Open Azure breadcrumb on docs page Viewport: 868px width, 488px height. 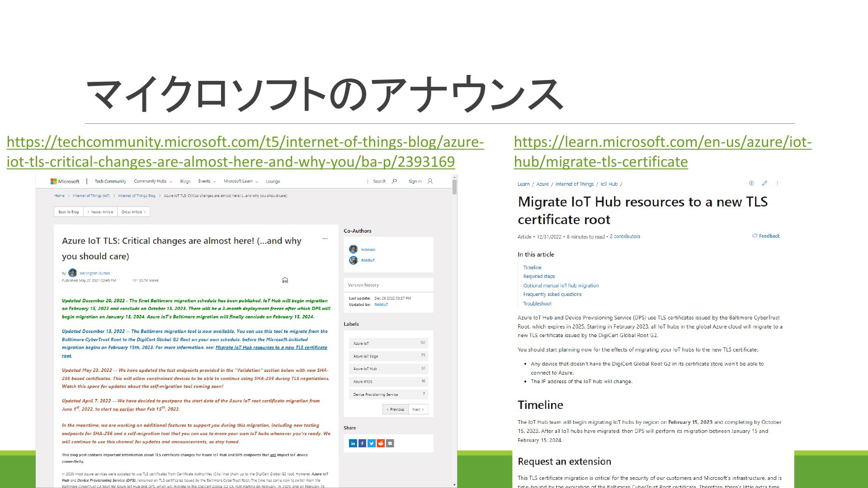[542, 184]
